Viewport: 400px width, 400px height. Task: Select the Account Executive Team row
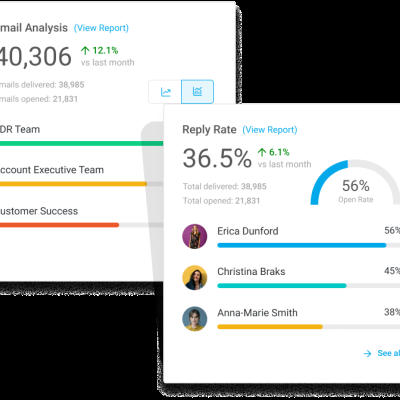click(82, 176)
